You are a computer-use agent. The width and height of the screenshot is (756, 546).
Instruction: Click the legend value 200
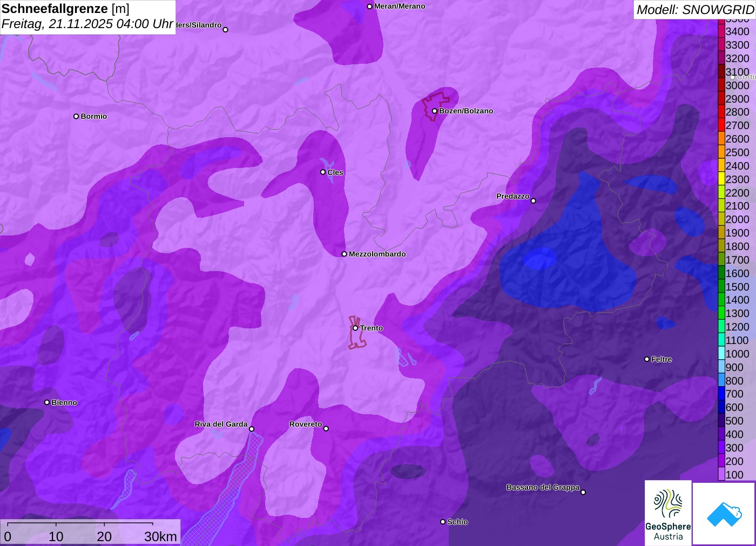pos(734,461)
